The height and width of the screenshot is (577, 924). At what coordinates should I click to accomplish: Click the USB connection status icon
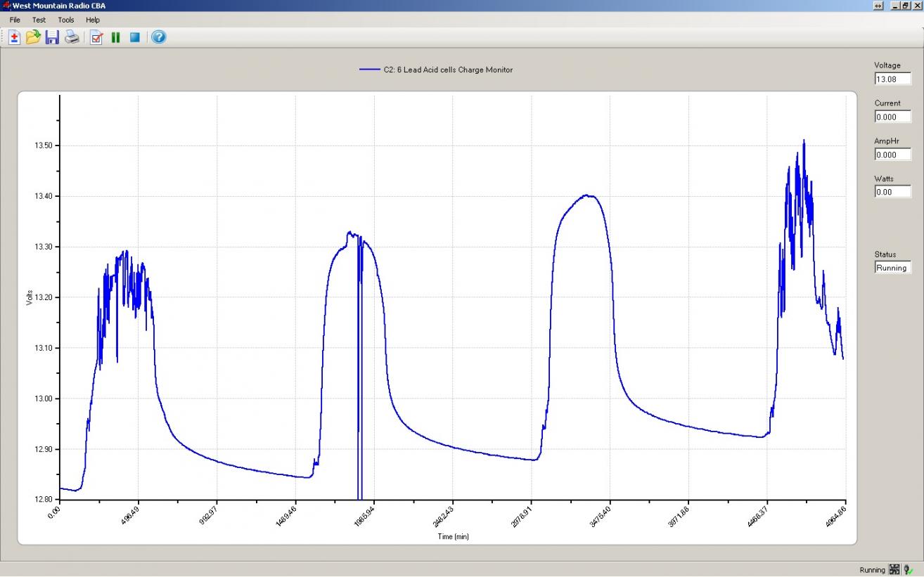coord(909,570)
